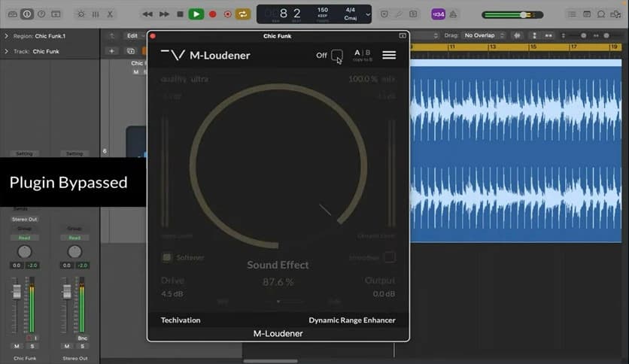This screenshot has width=629, height=364.
Task: Click the pan knob on Chic Funk strip
Action: (x=25, y=252)
